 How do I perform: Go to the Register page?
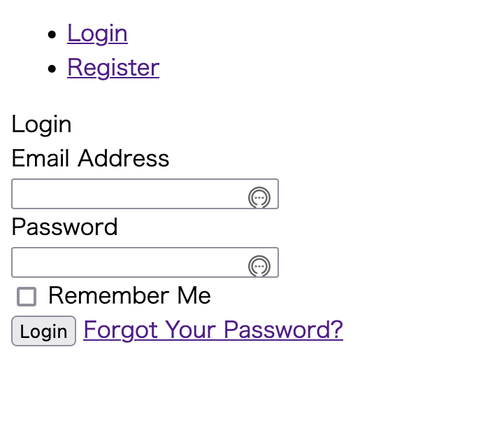(x=113, y=68)
